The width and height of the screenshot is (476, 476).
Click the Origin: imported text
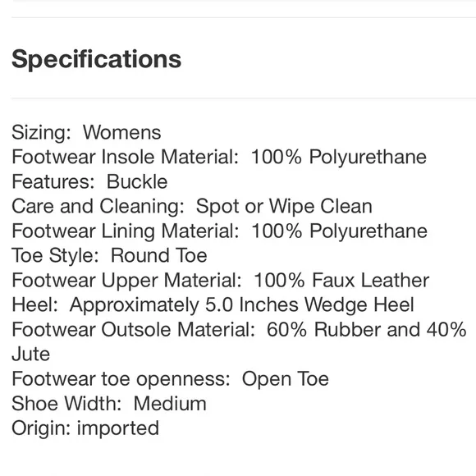click(x=85, y=428)
